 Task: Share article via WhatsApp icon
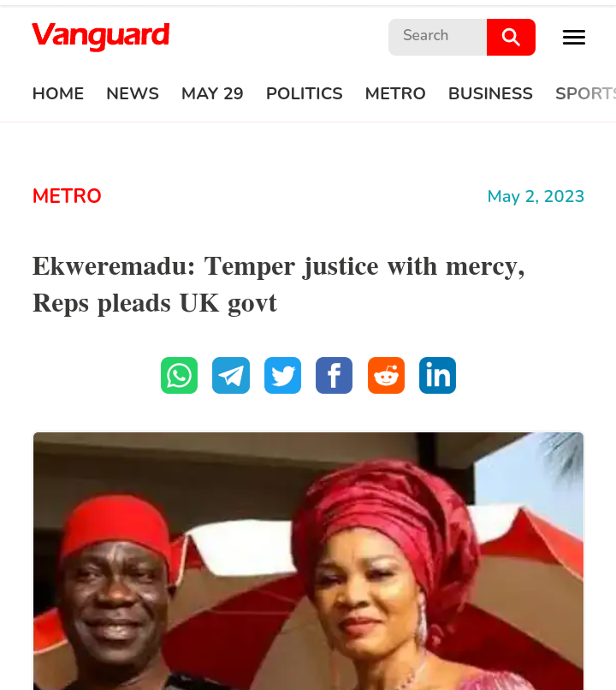[x=179, y=375]
